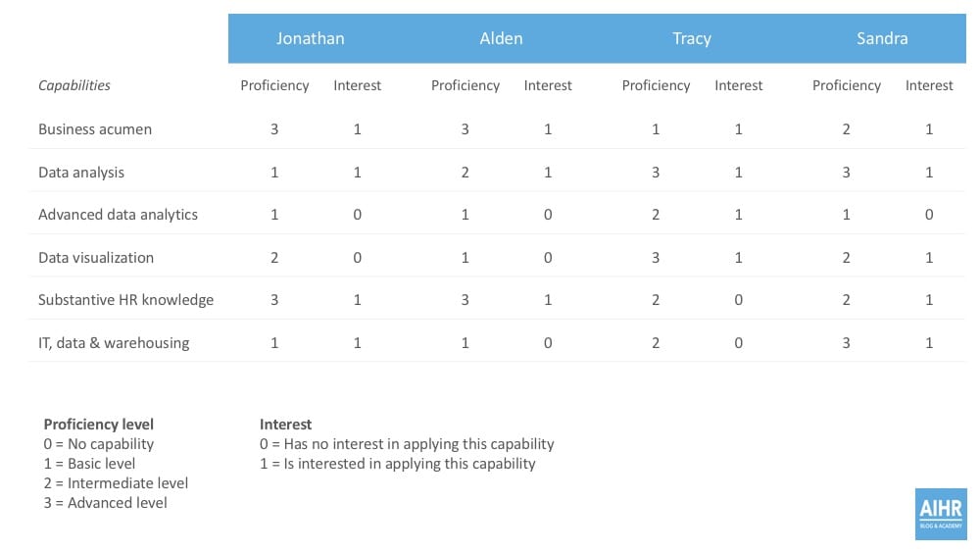Select the Jonathan column header
The image size is (980, 552).
tap(310, 39)
